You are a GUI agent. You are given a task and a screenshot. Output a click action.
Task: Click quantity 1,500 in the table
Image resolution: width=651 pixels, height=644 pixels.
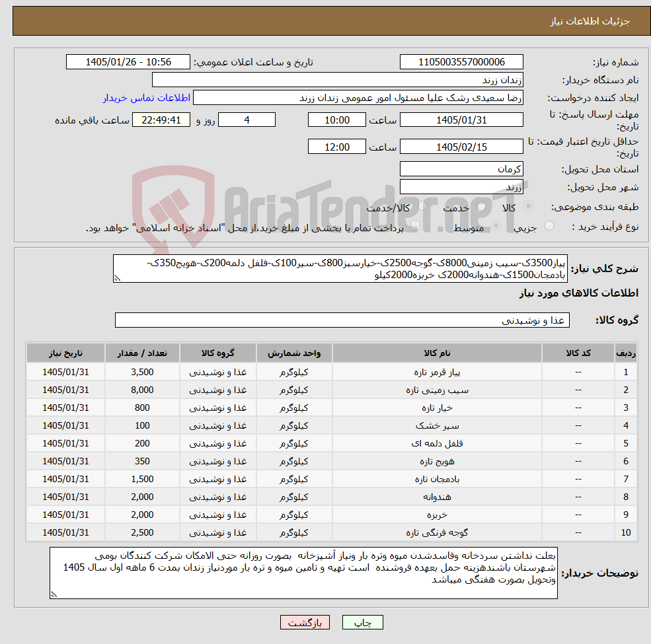142,480
